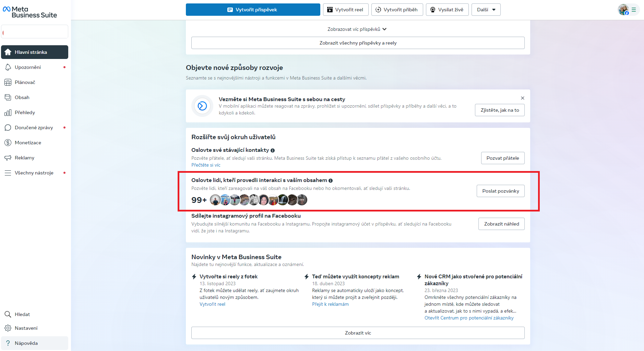Click Pozvat přátele button
Screen dimensions: 644x351
point(503,158)
